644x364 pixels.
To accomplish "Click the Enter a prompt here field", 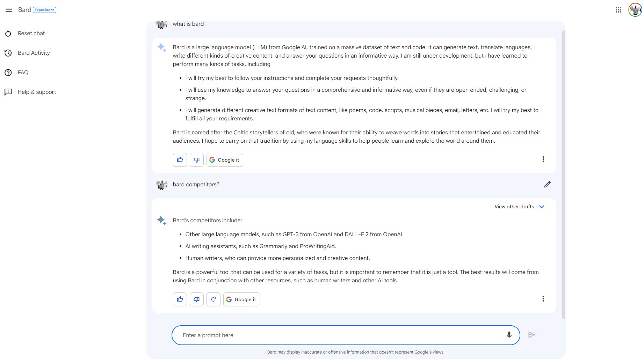I will point(339,335).
